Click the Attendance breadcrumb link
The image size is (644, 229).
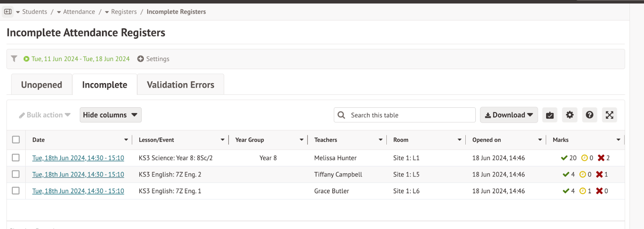coord(79,12)
